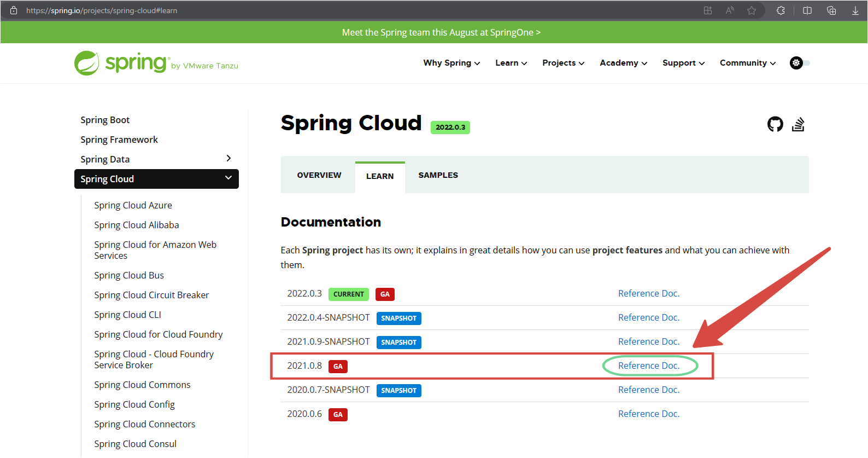Click the apps grid icon in address bar

click(708, 10)
